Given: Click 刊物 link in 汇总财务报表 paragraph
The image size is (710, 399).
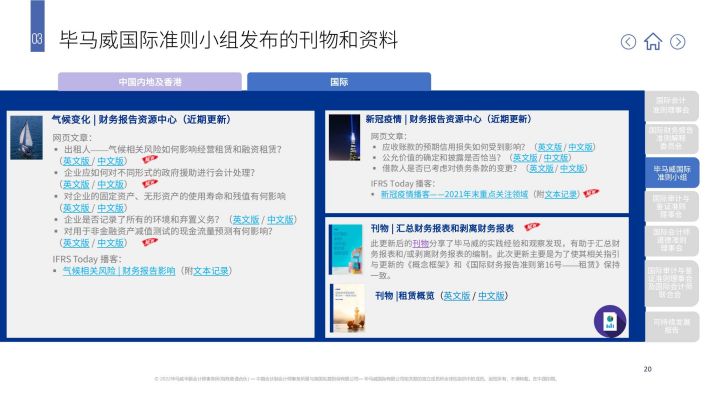Looking at the screenshot, I should point(420,244).
